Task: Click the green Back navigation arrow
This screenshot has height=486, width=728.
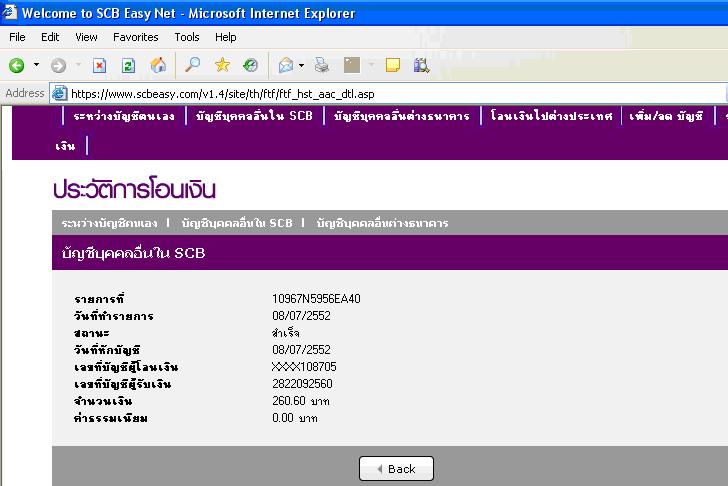Action: pos(17,65)
